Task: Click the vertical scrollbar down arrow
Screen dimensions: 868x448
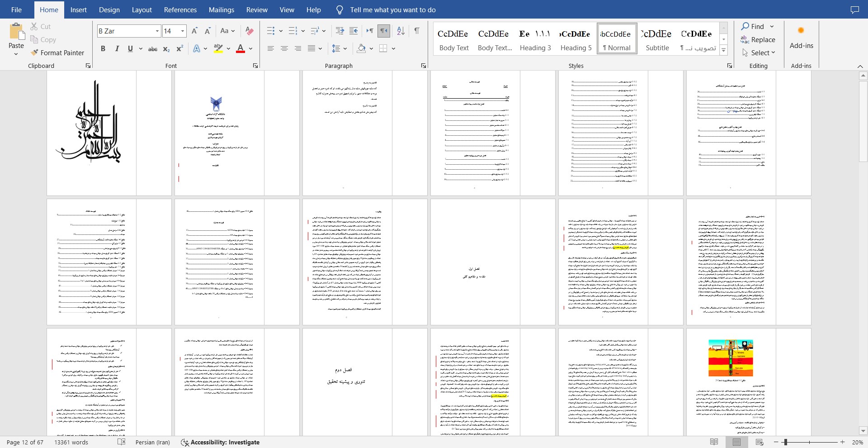Action: [x=863, y=431]
